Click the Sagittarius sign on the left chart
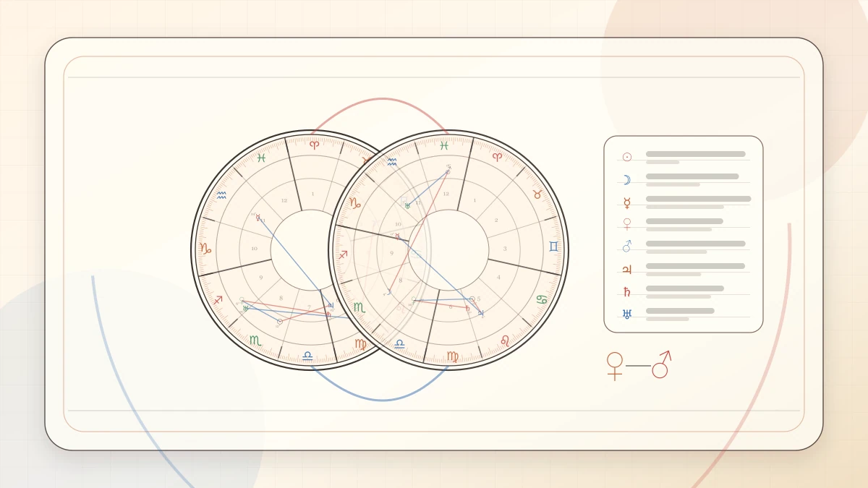868x488 pixels. tap(218, 299)
